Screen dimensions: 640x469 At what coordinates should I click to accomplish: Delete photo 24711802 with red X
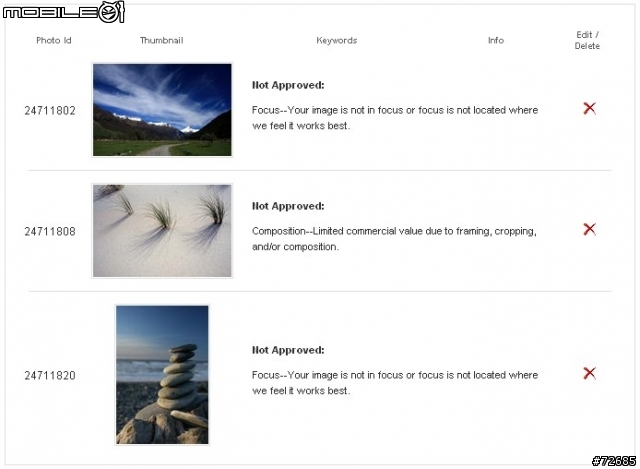pyautogui.click(x=589, y=108)
